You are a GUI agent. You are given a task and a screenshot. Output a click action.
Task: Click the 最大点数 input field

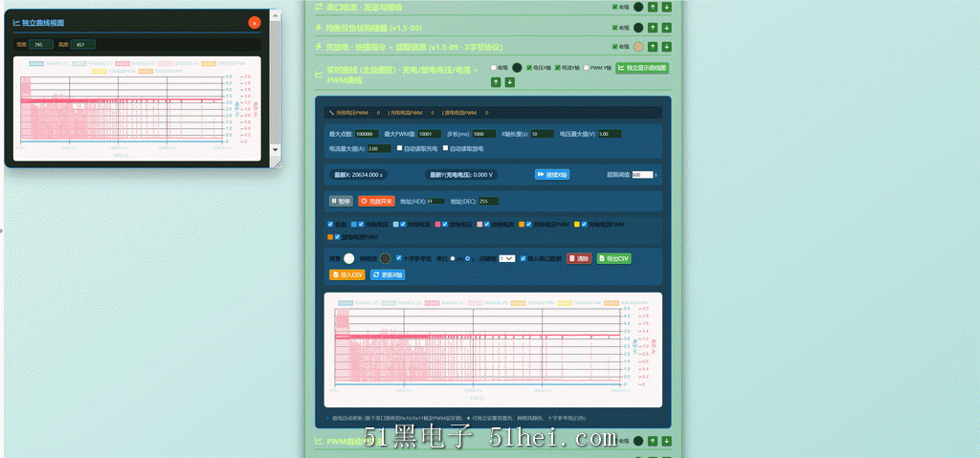(367, 134)
